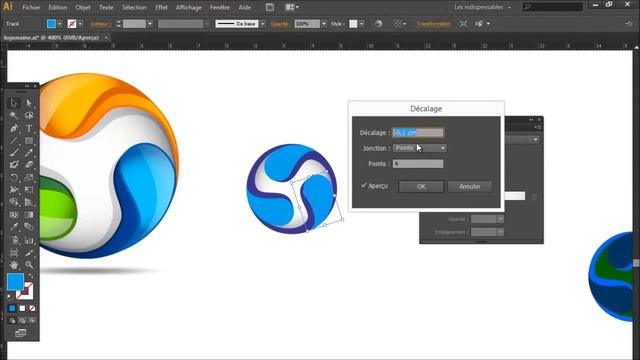Click the recolor artwork wheel icon

tap(378, 24)
